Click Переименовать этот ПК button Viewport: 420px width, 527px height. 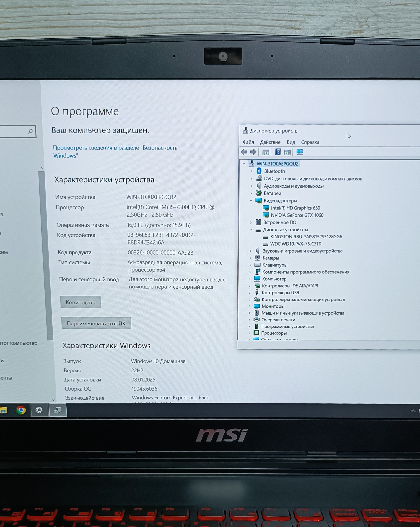pos(96,323)
